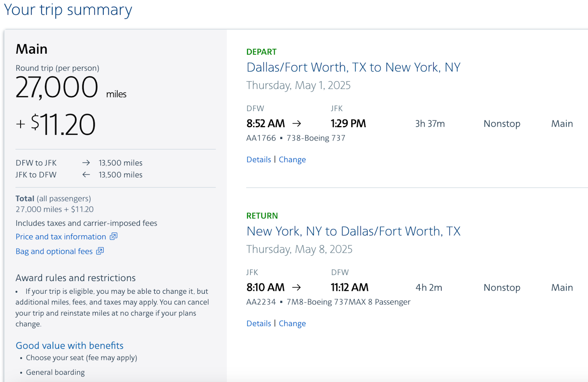Click the left arrow beside JFK to DFW
The height and width of the screenshot is (382, 588).
coord(86,175)
